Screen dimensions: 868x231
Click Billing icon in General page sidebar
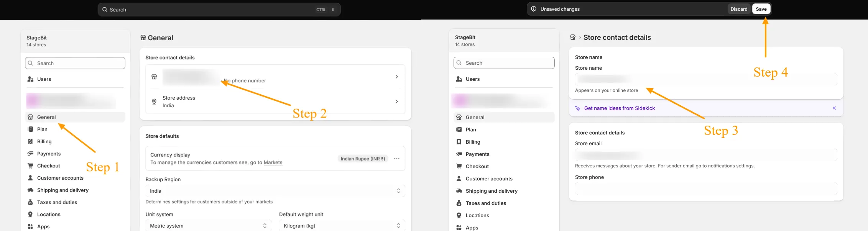click(x=30, y=141)
